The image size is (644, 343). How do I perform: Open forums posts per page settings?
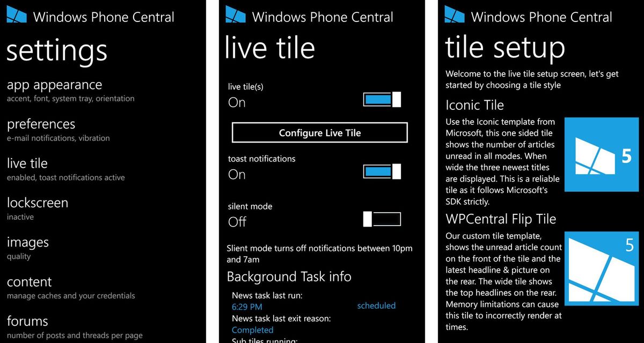click(27, 322)
